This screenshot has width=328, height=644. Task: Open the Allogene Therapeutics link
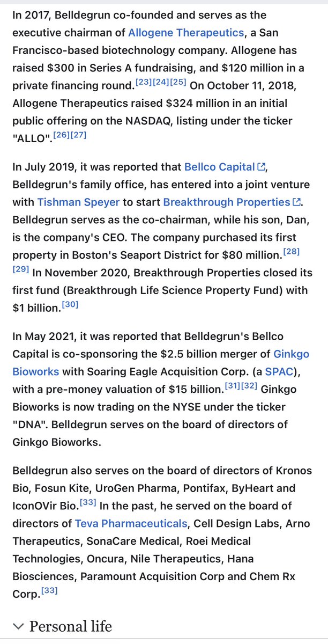(x=185, y=33)
